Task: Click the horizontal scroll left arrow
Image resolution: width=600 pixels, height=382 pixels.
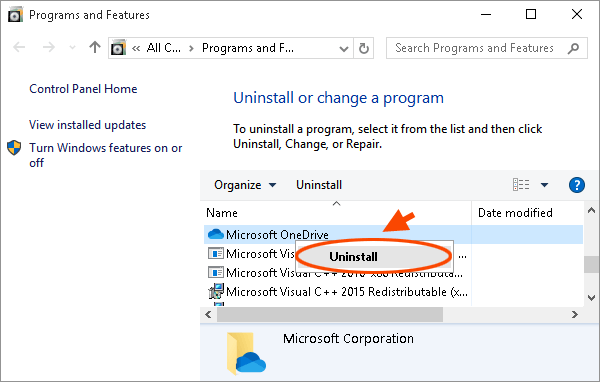Action: tap(208, 315)
